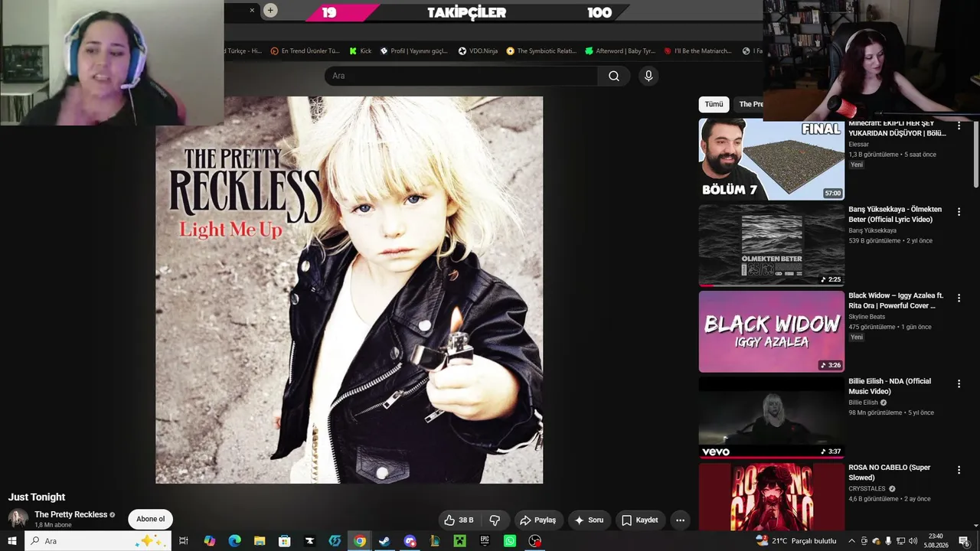Launch Copilot from the taskbar
The height and width of the screenshot is (551, 980).
click(x=209, y=541)
